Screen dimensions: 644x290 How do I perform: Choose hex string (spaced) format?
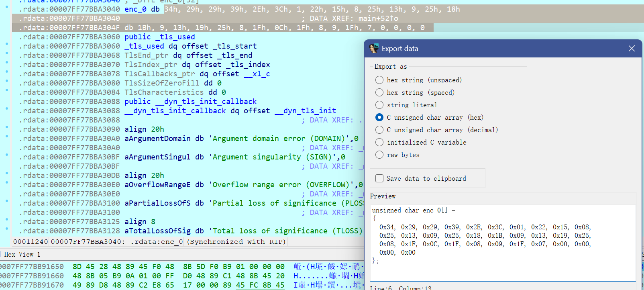pyautogui.click(x=379, y=92)
